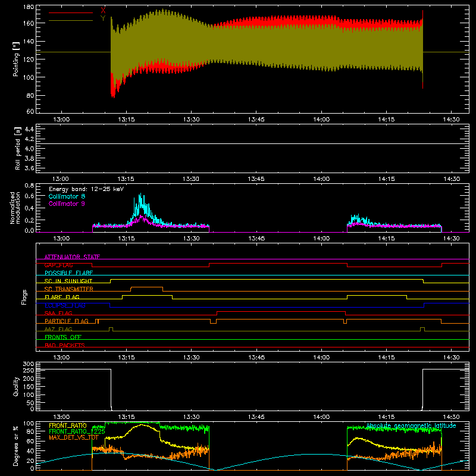Select the Y legend label

[103, 18]
